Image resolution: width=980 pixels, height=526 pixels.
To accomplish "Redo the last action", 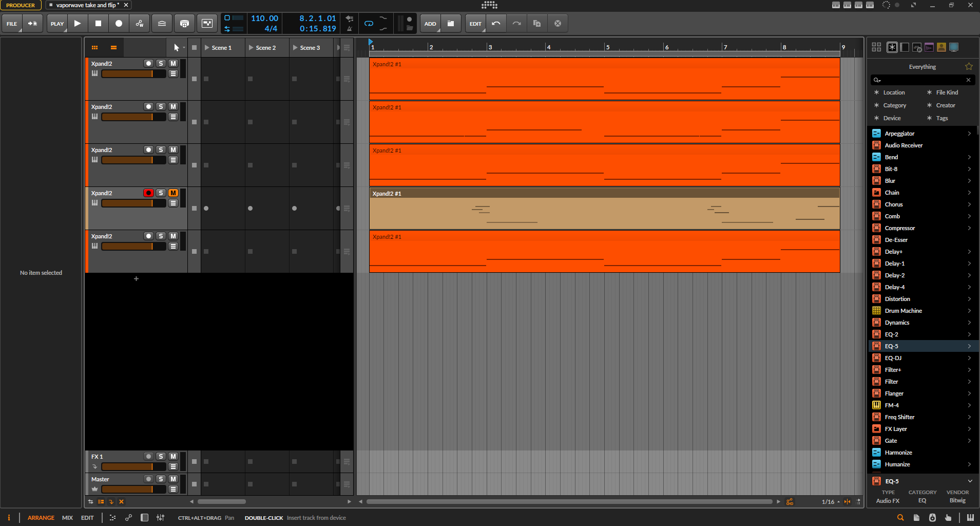I will coord(516,24).
